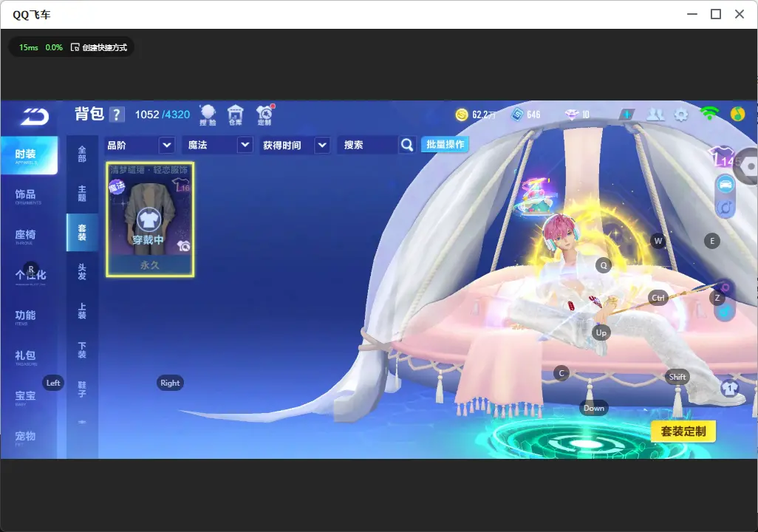Click the Shift key overlay button
758x532 pixels.
[677, 377]
